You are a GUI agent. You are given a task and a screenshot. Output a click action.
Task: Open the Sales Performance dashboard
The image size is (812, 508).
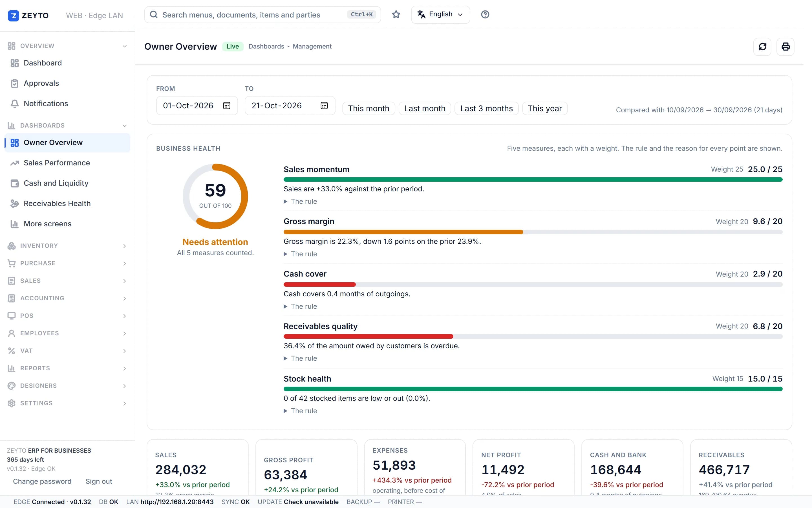pyautogui.click(x=67, y=163)
